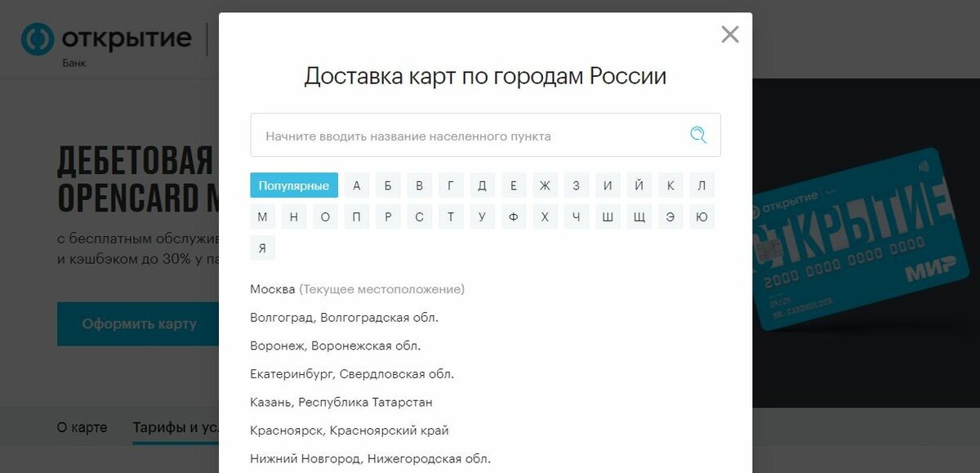Image resolution: width=980 pixels, height=473 pixels.
Task: Filter cities by letter Г
Action: (451, 185)
